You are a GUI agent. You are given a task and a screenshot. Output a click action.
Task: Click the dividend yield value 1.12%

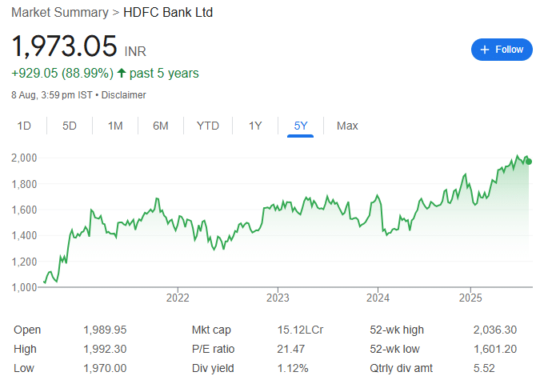(x=293, y=368)
